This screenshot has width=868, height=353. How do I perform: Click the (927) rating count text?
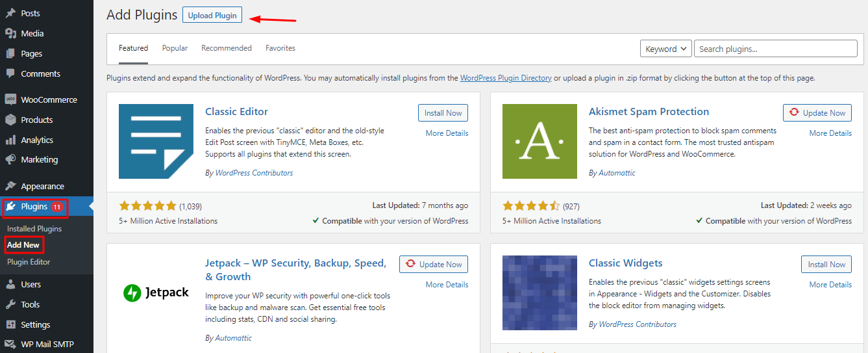point(571,206)
